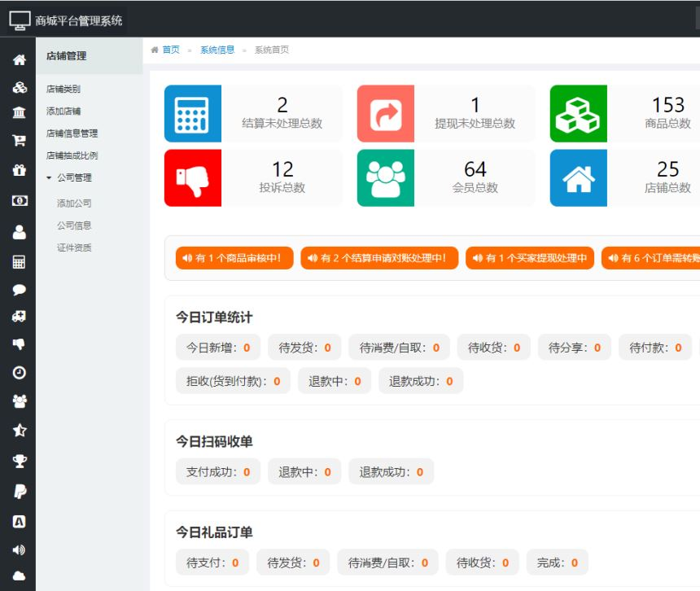Click 商品总数 count 153
The width and height of the screenshot is (700, 591).
pyautogui.click(x=668, y=105)
